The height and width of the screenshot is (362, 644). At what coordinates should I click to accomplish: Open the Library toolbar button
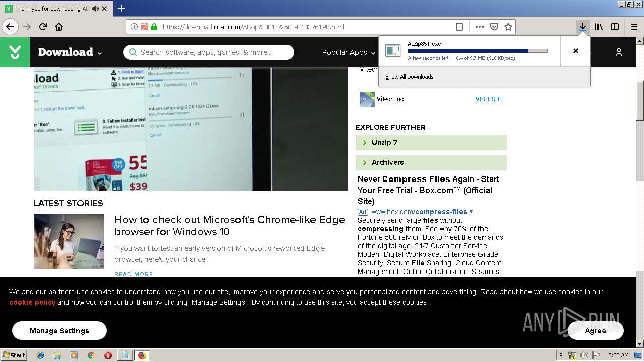click(x=599, y=27)
